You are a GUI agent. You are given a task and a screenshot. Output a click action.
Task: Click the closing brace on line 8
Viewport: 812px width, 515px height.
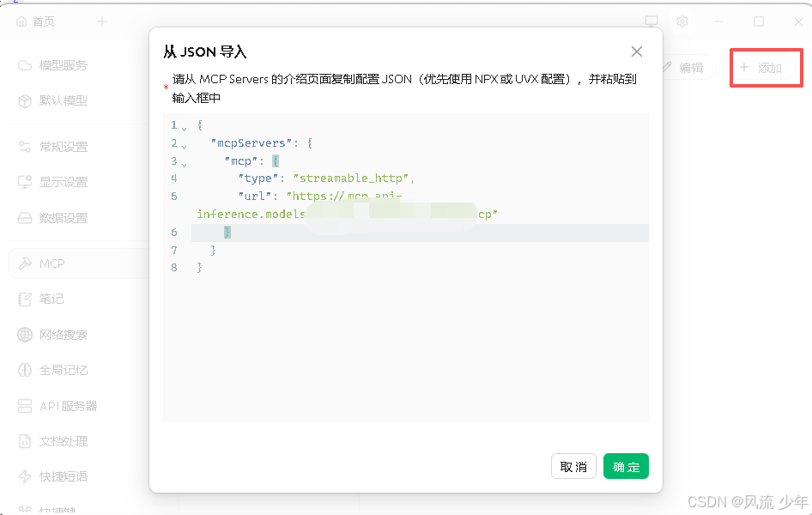coord(199,268)
